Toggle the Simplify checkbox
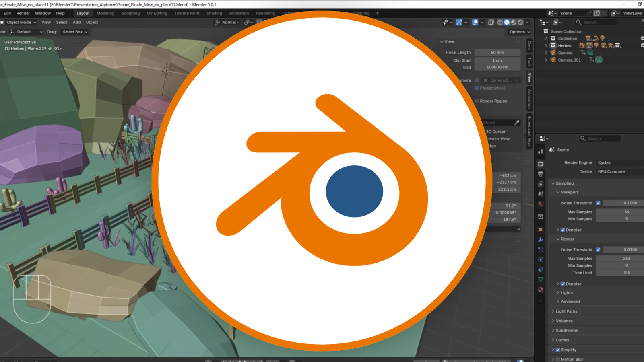The image size is (644, 362). (558, 350)
